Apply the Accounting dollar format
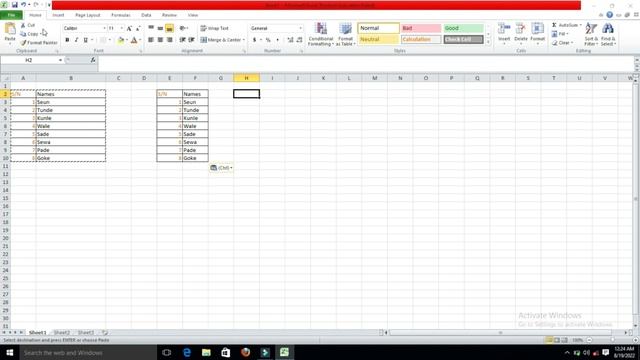Image resolution: width=640 pixels, height=360 pixels. 254,40
